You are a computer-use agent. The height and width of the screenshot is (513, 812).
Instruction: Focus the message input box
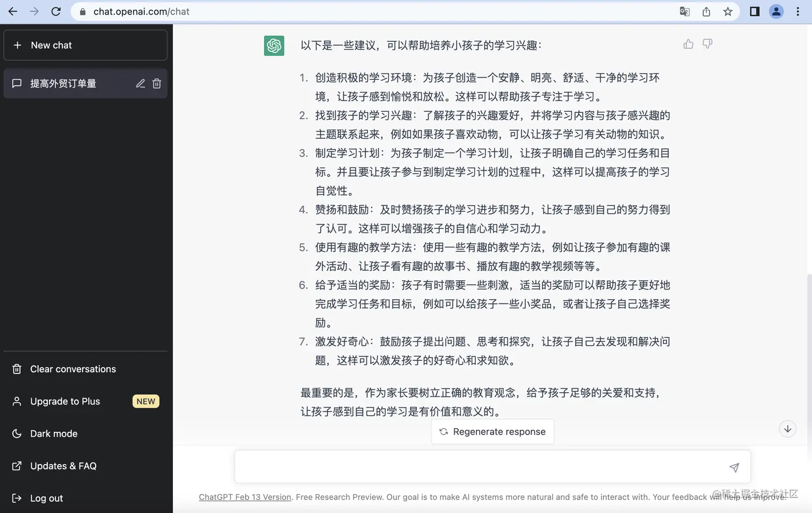492,467
